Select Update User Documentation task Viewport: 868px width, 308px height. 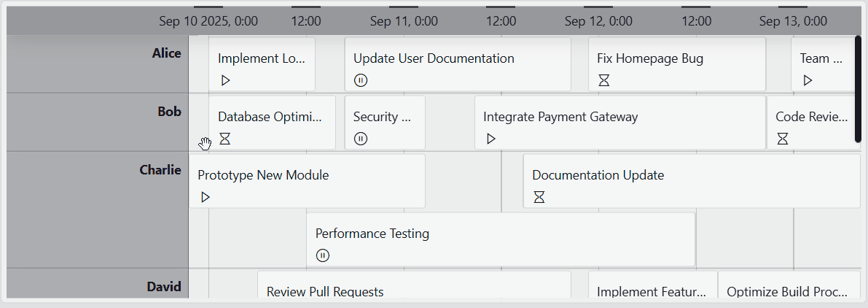click(x=458, y=64)
